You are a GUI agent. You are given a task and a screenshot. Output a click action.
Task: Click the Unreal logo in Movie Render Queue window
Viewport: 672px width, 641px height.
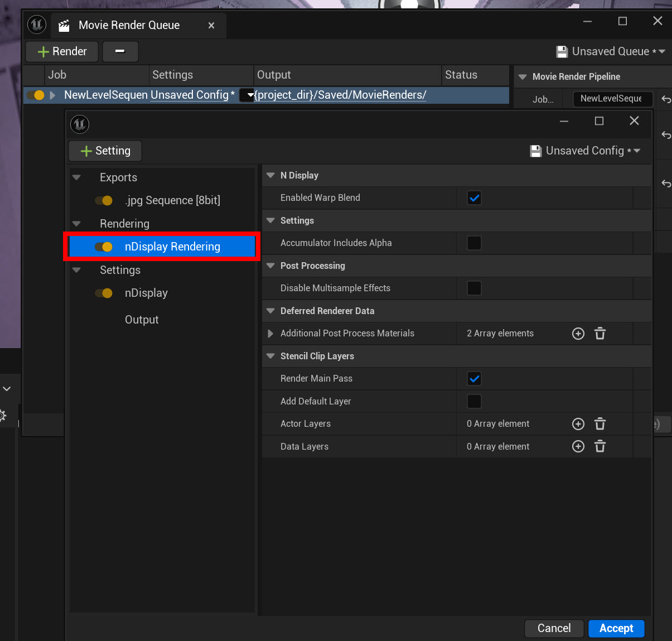click(x=37, y=25)
